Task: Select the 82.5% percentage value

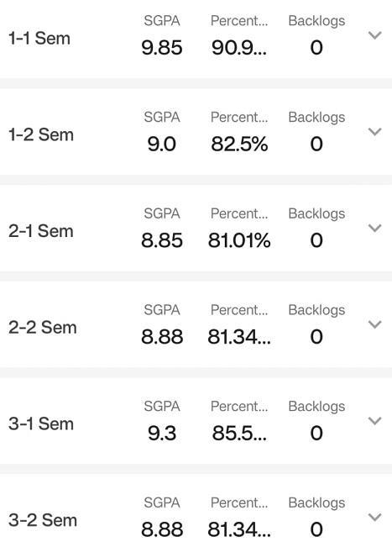Action: tap(239, 144)
